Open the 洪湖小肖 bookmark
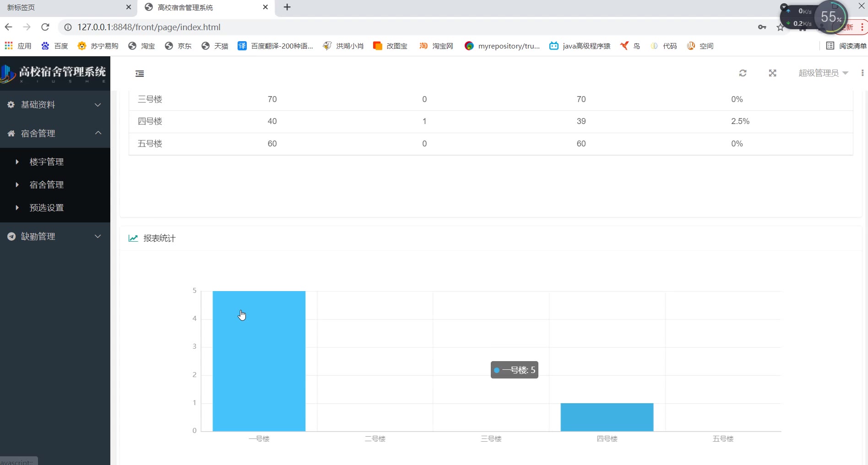The height and width of the screenshot is (465, 868). [x=343, y=46]
